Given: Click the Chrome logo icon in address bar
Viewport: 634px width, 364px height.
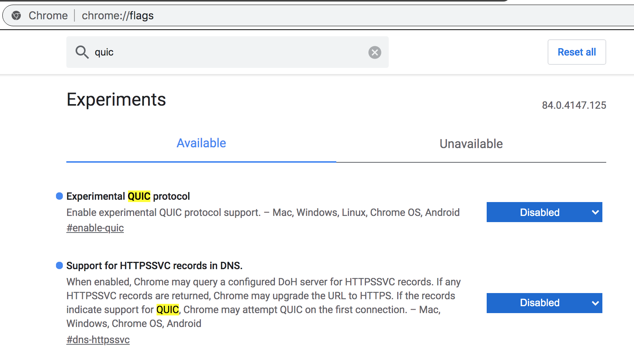Looking at the screenshot, I should [16, 15].
